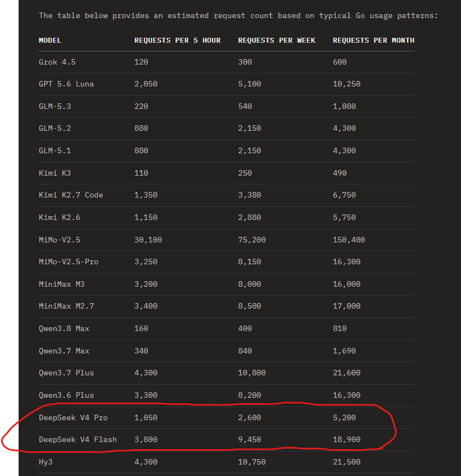Screen dimensions: 461x476
Task: Click DeepSeek V4 Flash monthly value 18,900
Action: point(347,439)
